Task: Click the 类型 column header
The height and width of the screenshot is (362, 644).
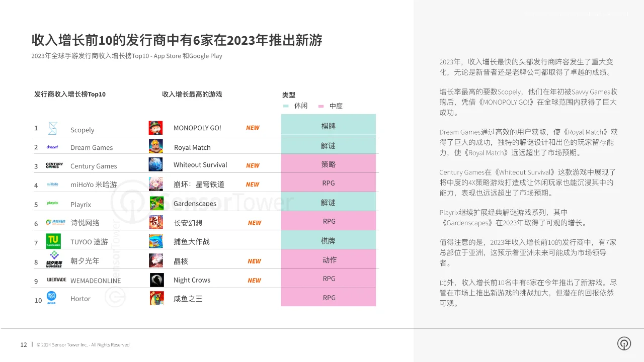Action: tap(289, 95)
